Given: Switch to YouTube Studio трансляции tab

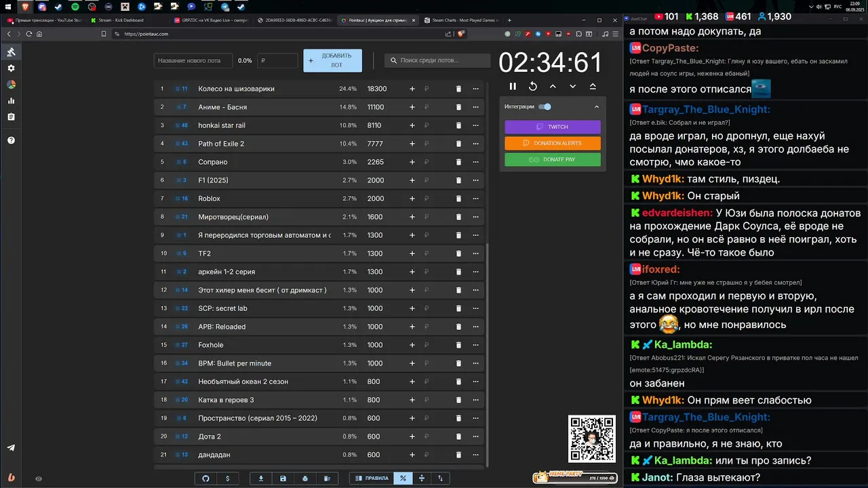Looking at the screenshot, I should (44, 20).
